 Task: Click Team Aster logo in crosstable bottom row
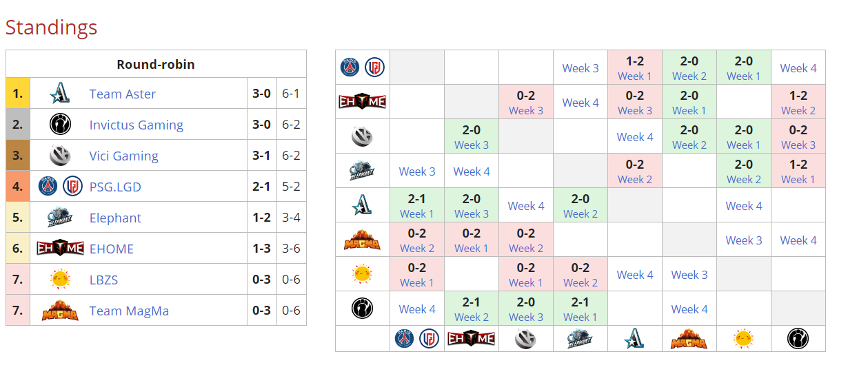tap(634, 339)
